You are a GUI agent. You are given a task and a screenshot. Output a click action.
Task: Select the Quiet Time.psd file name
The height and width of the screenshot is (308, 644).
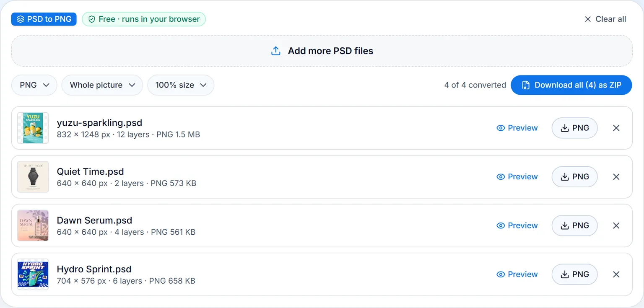pos(91,171)
